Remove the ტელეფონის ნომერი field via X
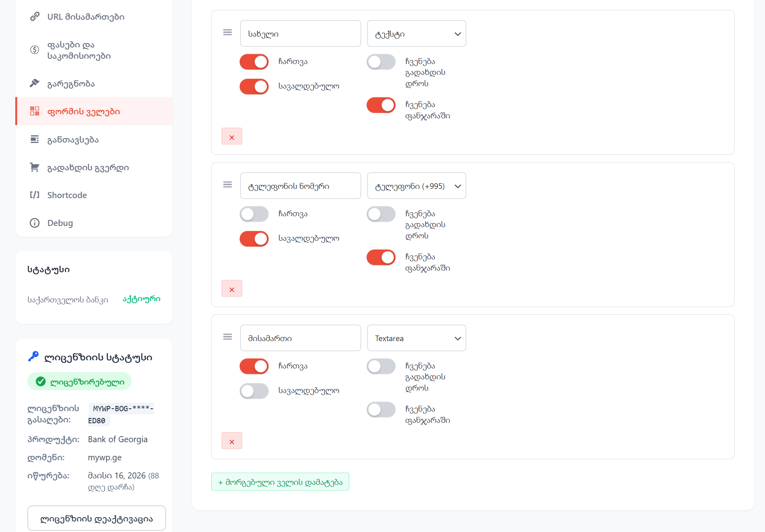This screenshot has width=765, height=532. [x=232, y=289]
